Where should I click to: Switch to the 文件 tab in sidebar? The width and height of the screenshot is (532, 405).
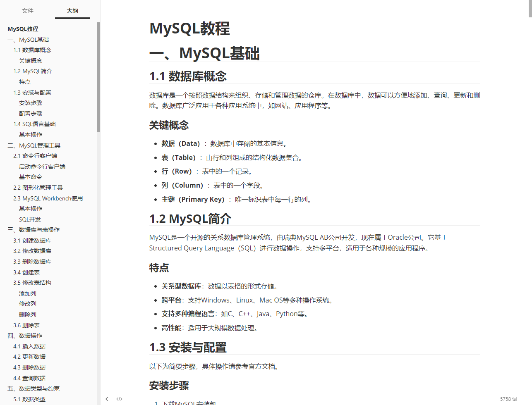pyautogui.click(x=28, y=11)
